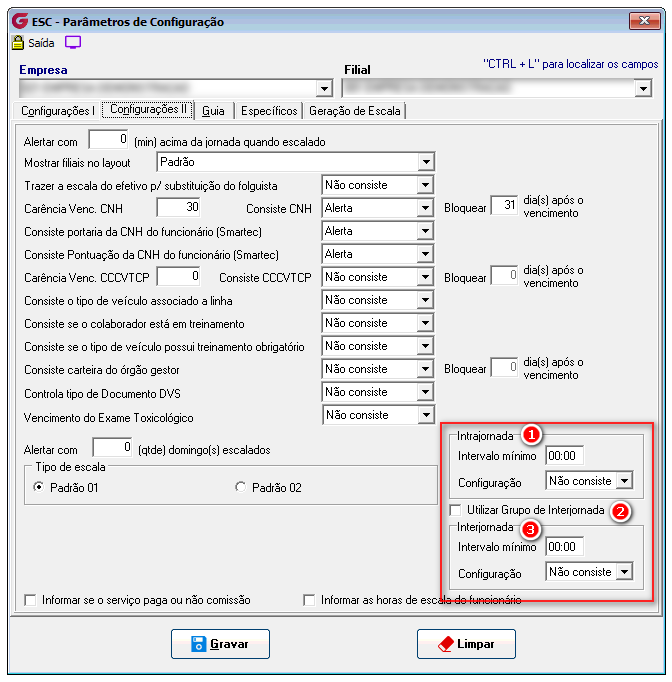
Task: Check Informar as horas de escala do funcionário
Action: [x=309, y=600]
